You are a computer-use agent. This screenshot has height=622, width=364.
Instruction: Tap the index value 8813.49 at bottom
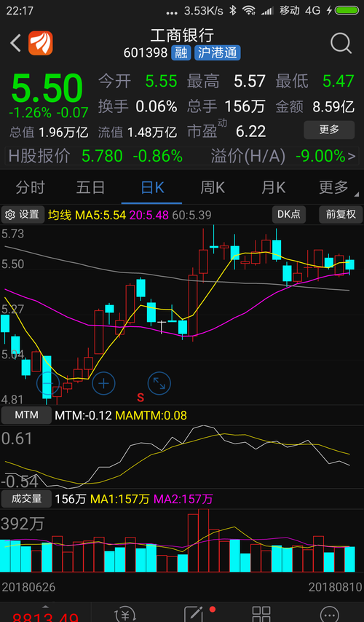coord(45,617)
